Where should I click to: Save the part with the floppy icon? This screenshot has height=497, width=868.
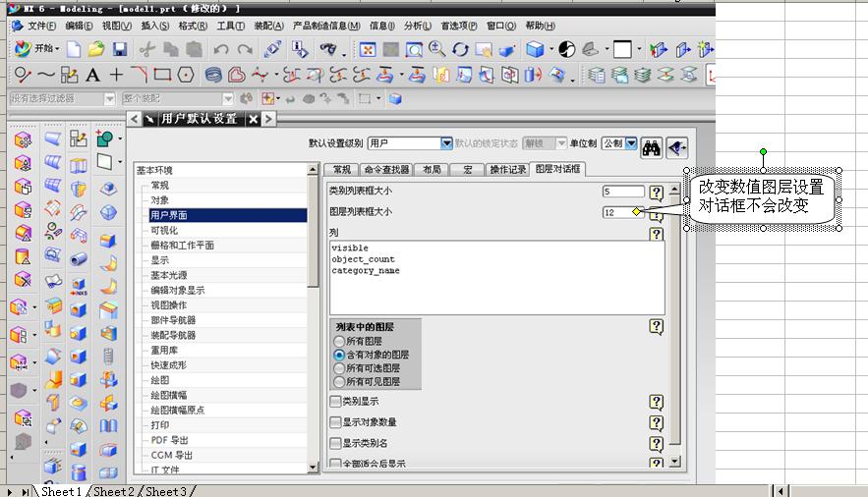(x=120, y=50)
